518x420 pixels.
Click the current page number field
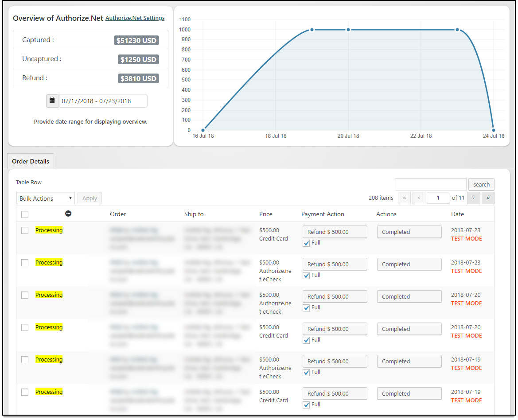coord(438,198)
